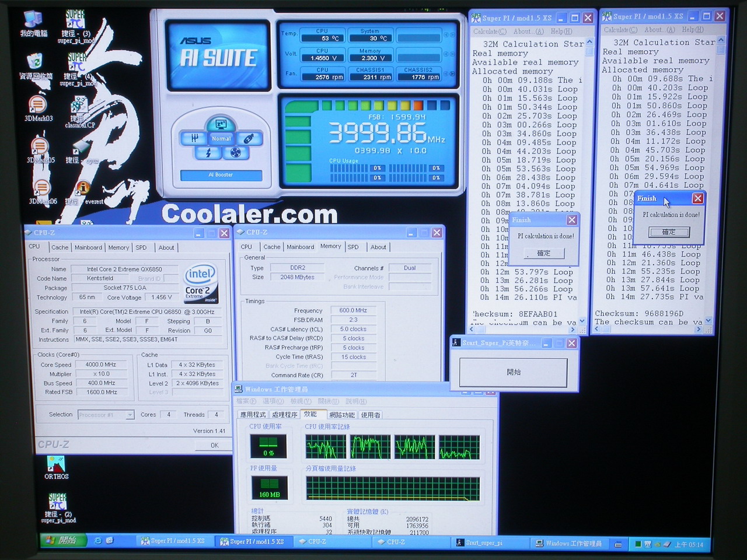Open About...(A) menu in left Super PI window
747x560 pixels.
tap(528, 32)
